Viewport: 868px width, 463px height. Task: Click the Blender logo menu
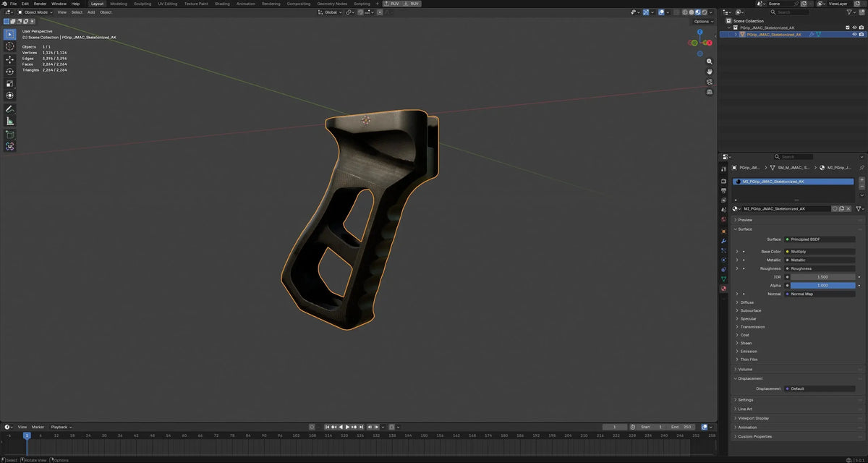[x=4, y=4]
